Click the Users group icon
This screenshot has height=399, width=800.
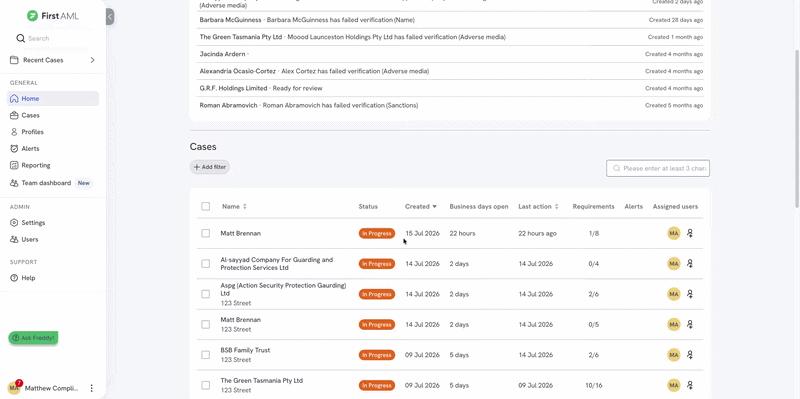point(14,239)
